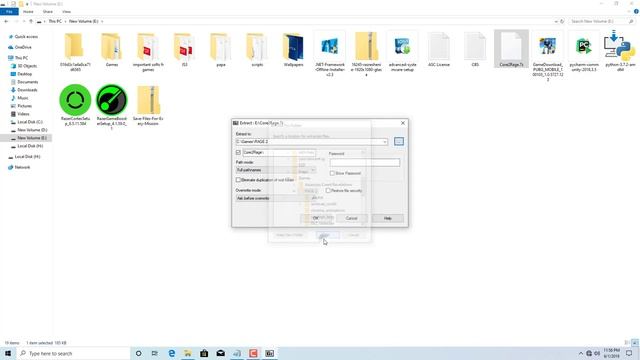Screen dimensions: 640x360
Task: Open the scripts folder
Action: coord(257,50)
